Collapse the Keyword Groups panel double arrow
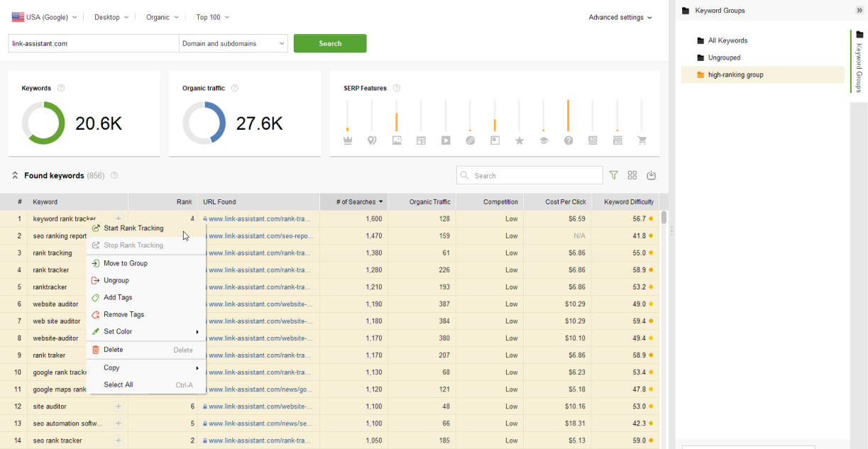This screenshot has height=449, width=868. coord(859,11)
